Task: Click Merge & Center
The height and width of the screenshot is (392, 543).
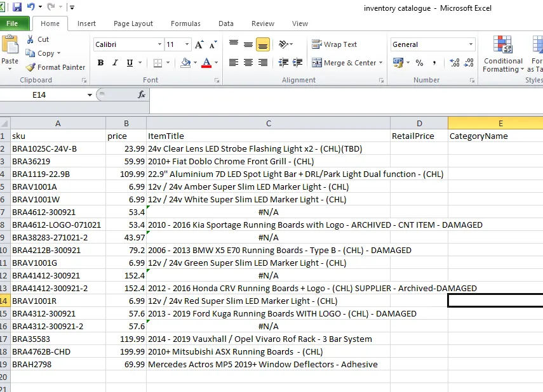Action: [344, 63]
